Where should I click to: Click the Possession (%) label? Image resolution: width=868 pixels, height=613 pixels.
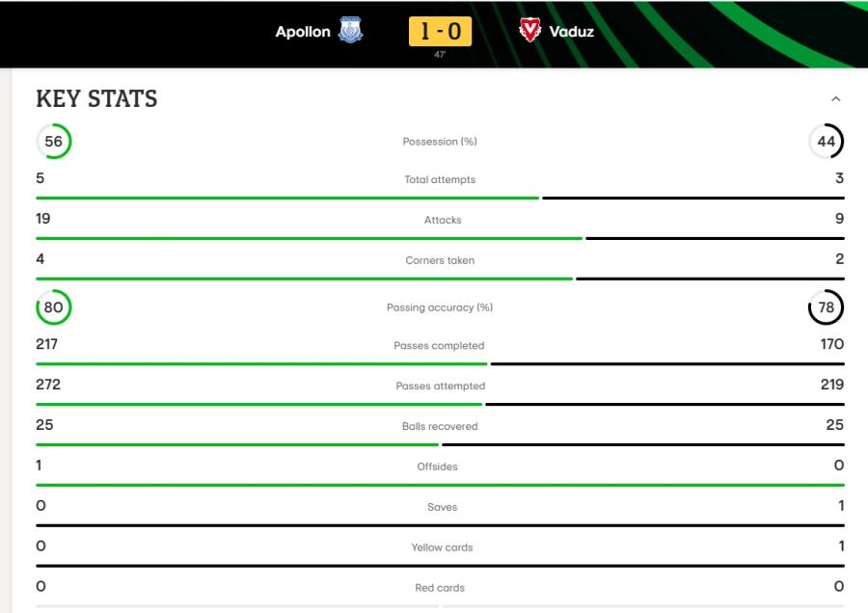tap(440, 142)
